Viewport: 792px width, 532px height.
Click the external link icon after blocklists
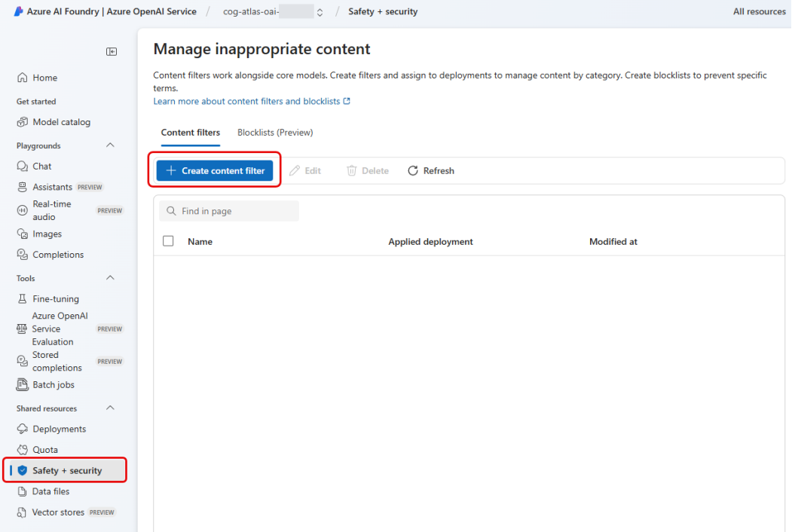click(x=347, y=101)
